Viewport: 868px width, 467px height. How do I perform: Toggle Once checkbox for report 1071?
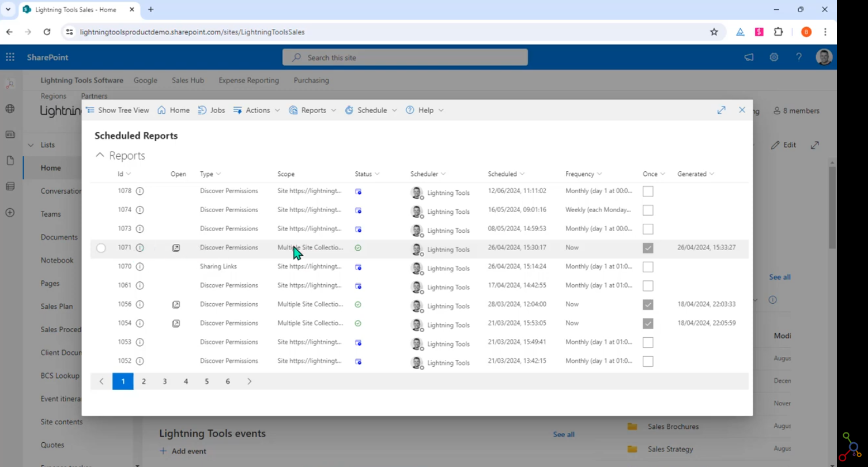tap(648, 248)
